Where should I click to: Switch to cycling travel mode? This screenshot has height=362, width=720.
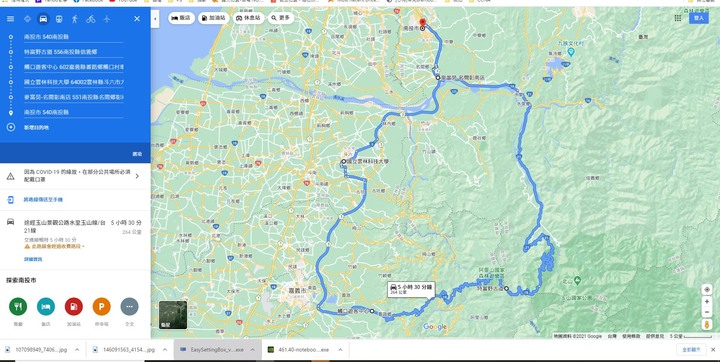(90, 19)
